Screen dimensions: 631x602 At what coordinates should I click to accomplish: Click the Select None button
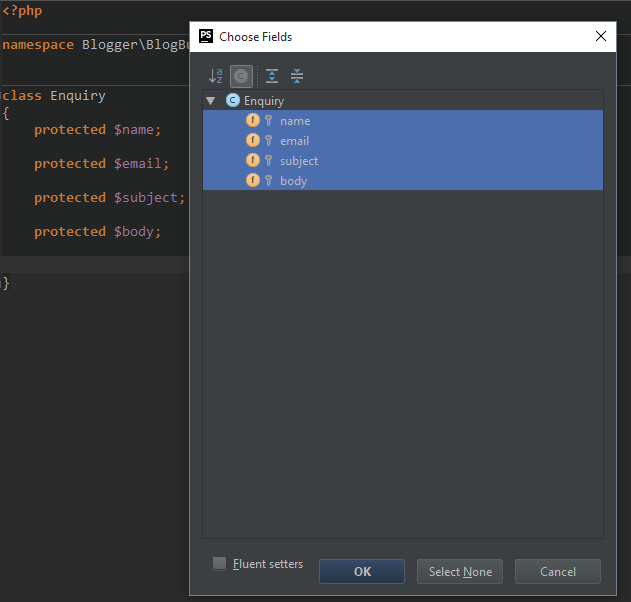tap(460, 572)
